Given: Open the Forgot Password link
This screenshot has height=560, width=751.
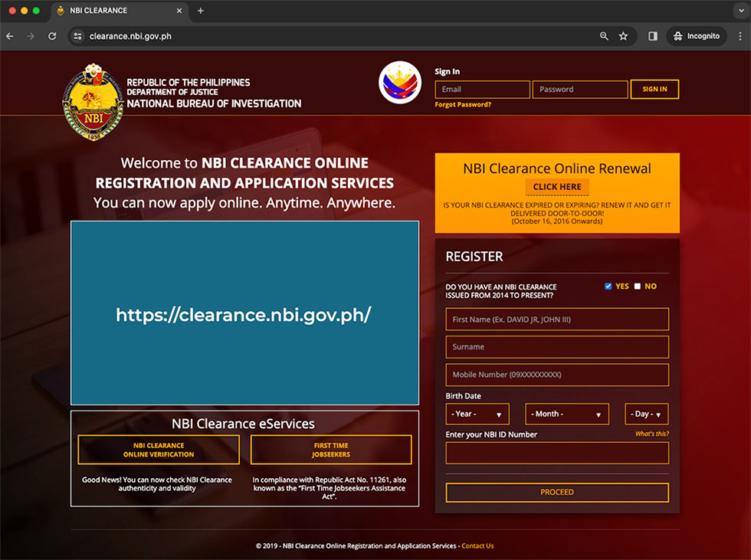Looking at the screenshot, I should 463,104.
